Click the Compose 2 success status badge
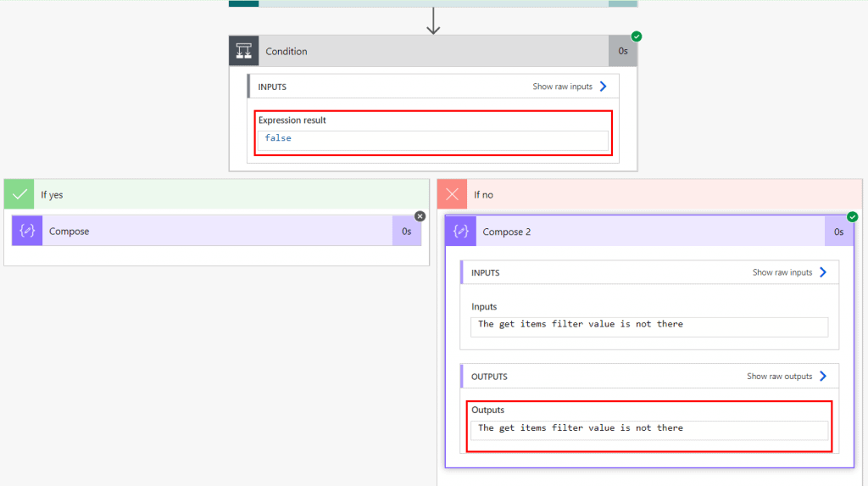This screenshot has width=868, height=486. 853,216
